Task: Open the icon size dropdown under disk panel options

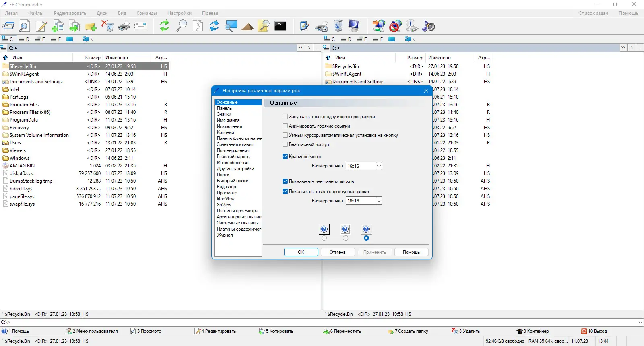Action: (379, 201)
